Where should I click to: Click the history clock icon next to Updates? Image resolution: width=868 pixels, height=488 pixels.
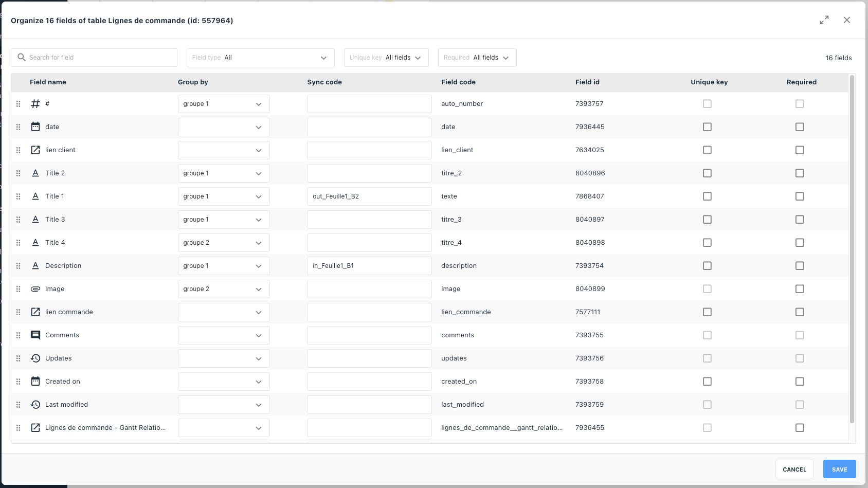click(35, 358)
